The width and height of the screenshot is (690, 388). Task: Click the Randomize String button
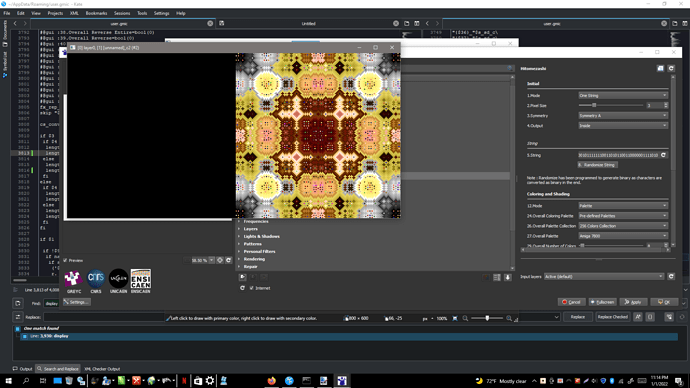pos(598,165)
